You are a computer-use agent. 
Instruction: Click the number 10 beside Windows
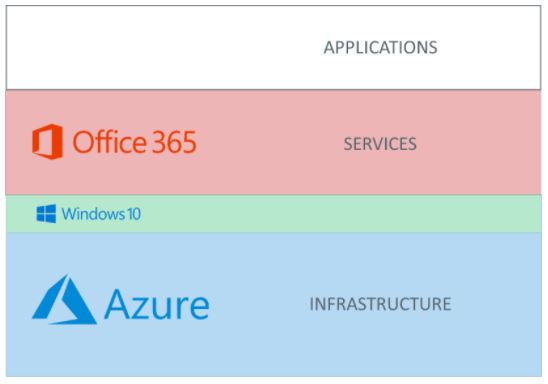tap(134, 214)
